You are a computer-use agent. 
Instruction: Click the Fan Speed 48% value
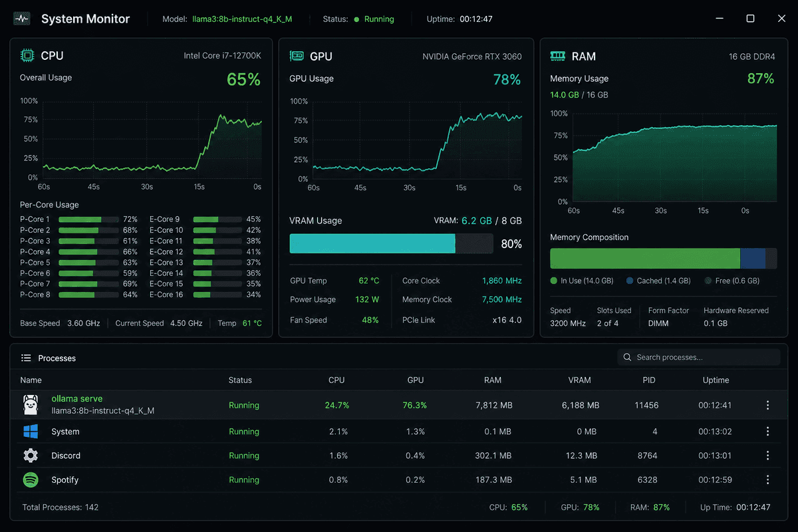pos(370,320)
